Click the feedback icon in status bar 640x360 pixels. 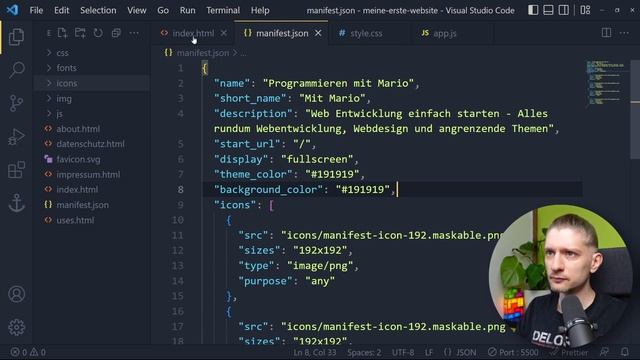click(604, 352)
